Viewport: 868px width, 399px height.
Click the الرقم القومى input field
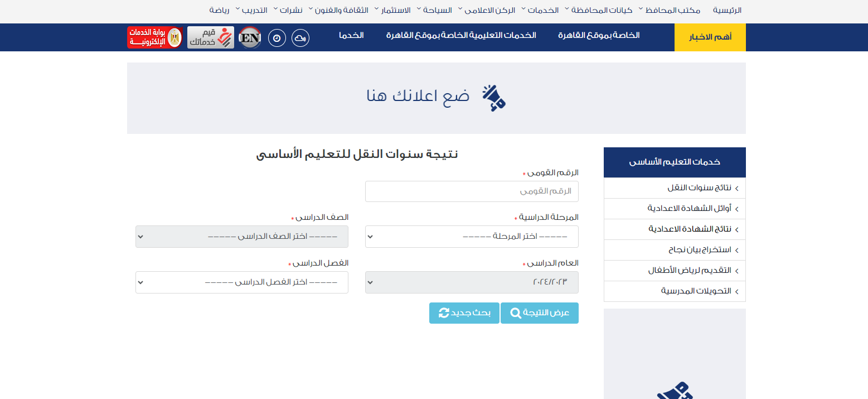click(472, 191)
